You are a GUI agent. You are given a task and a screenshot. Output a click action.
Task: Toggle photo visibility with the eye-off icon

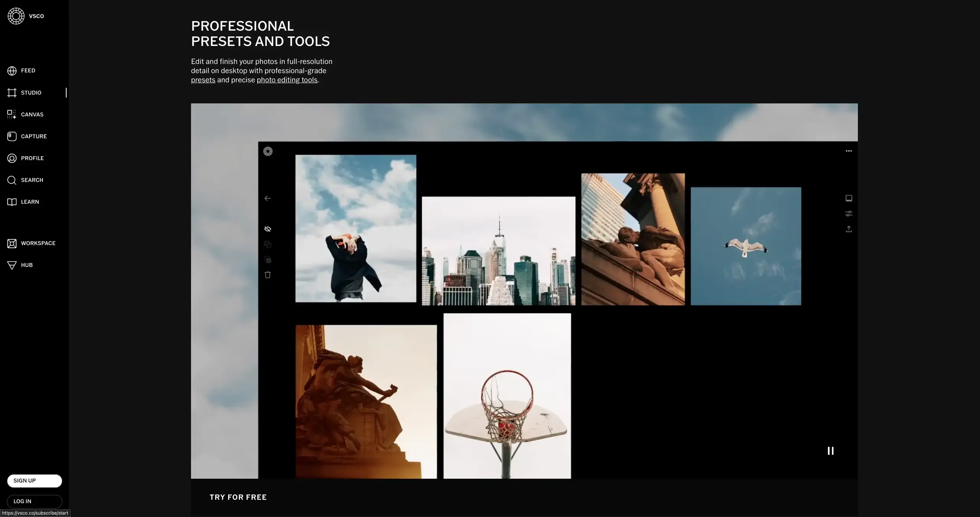[268, 229]
